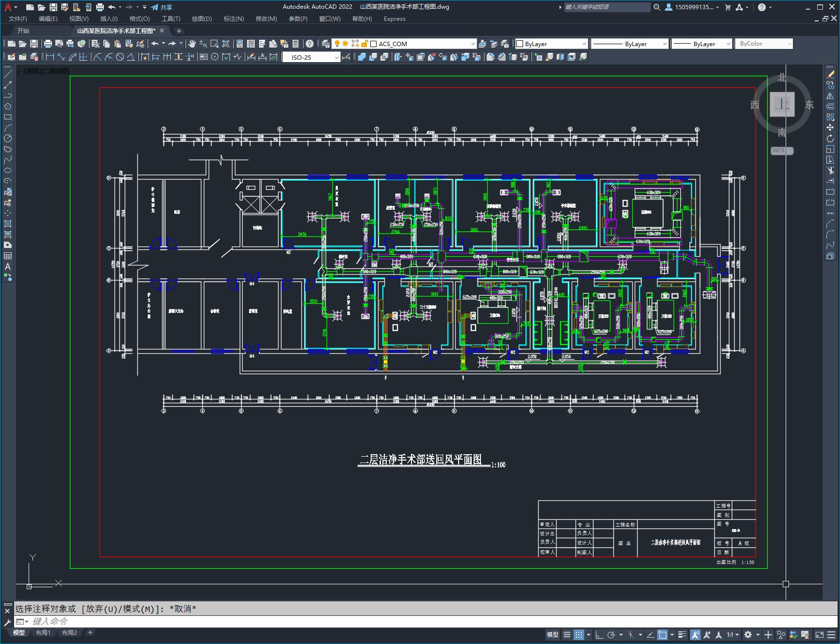Select the Move tool in right toolbar
This screenshot has height=644, width=840.
830,128
